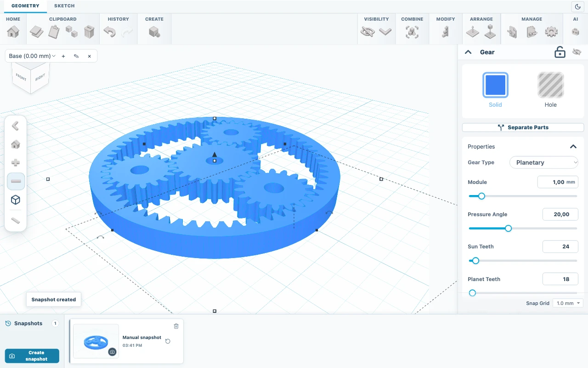
Task: Click the Create shape icon
Action: pyautogui.click(x=154, y=32)
